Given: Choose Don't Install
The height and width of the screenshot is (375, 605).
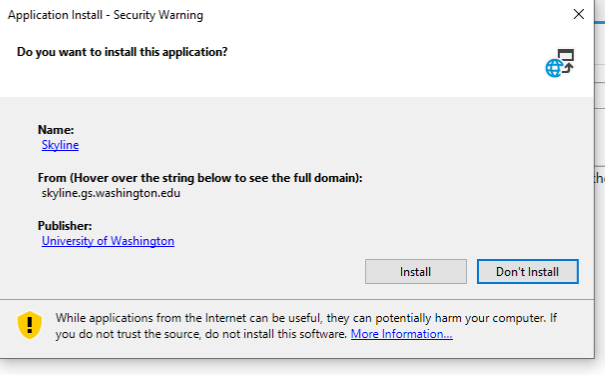Looking at the screenshot, I should tap(527, 272).
